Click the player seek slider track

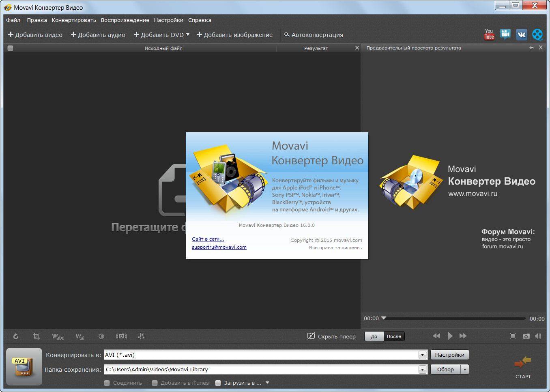point(454,319)
